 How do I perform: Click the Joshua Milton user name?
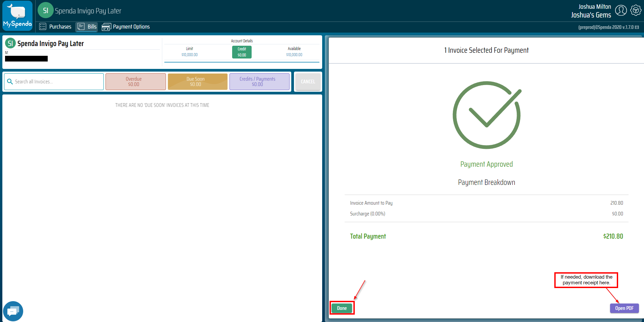coord(595,6)
